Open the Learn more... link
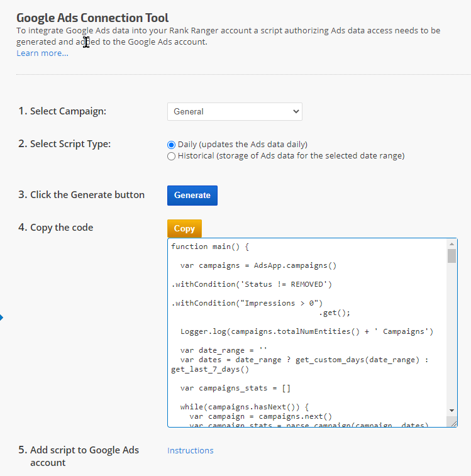471x476 pixels. tap(42, 53)
